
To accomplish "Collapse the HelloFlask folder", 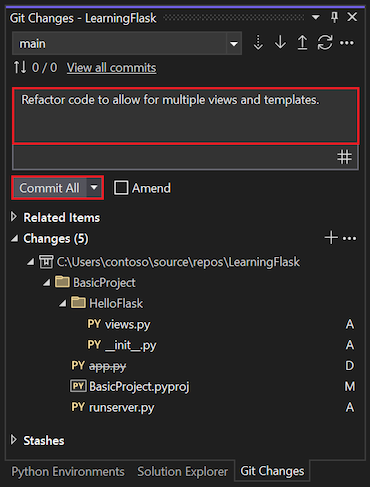I will 63,303.
